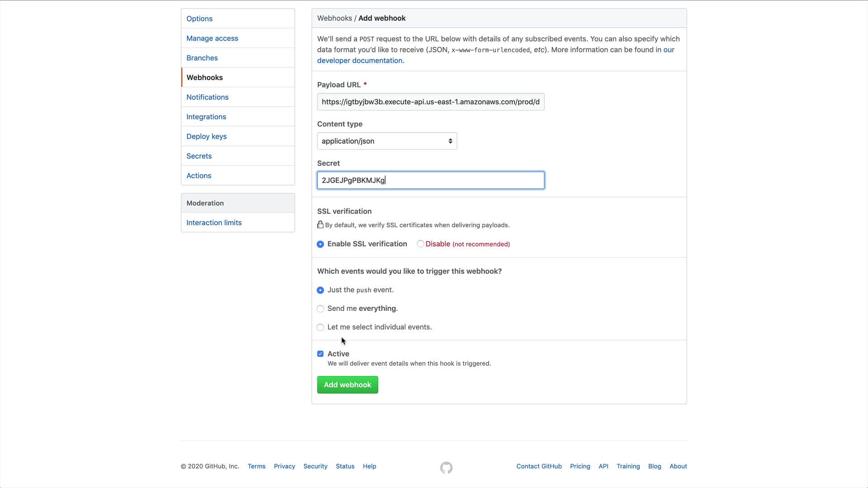Viewport: 868px width, 488px height.
Task: Navigate to Secrets in the sidebar
Action: pos(199,156)
